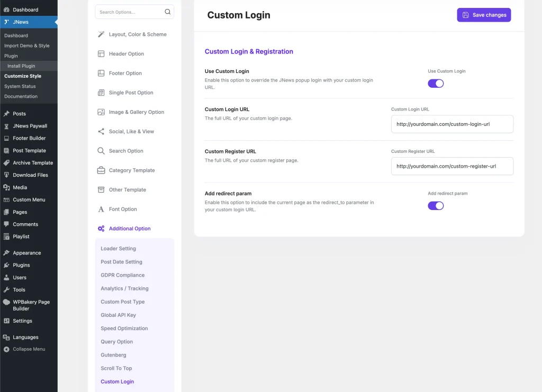Click the Social, Like & View share icon
Viewport: 542px width, 392px height.
[101, 131]
